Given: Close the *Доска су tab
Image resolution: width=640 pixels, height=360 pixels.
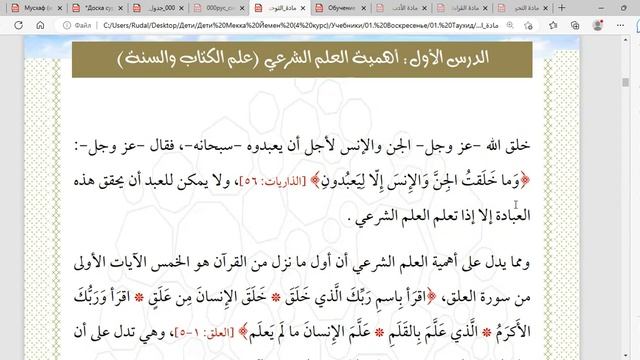Looking at the screenshot, I should pyautogui.click(x=120, y=8).
